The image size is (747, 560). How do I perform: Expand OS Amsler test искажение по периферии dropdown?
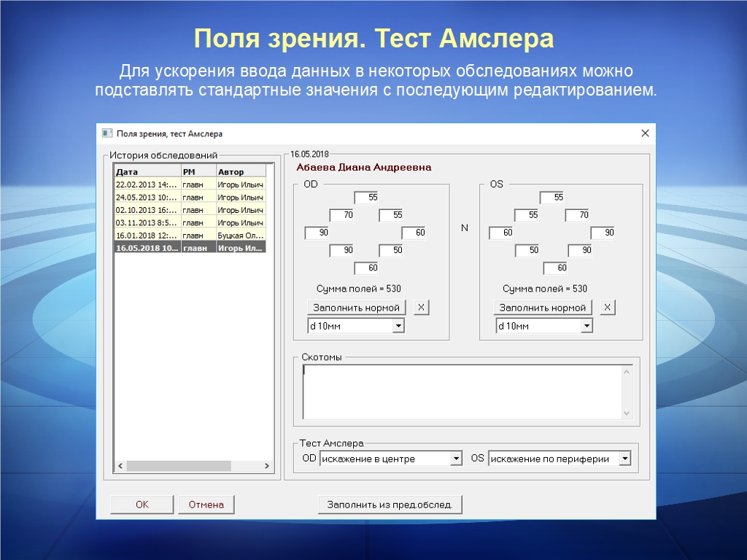click(x=624, y=459)
